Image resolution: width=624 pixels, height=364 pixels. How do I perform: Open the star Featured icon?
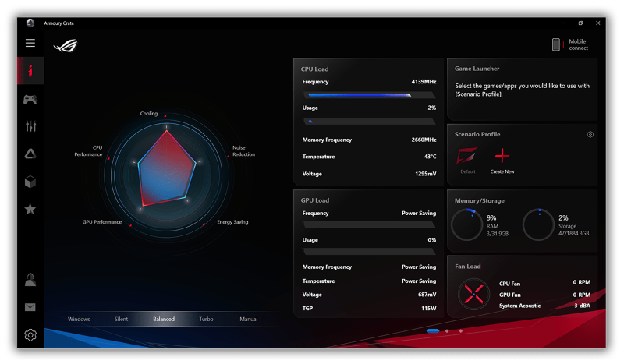tap(30, 209)
